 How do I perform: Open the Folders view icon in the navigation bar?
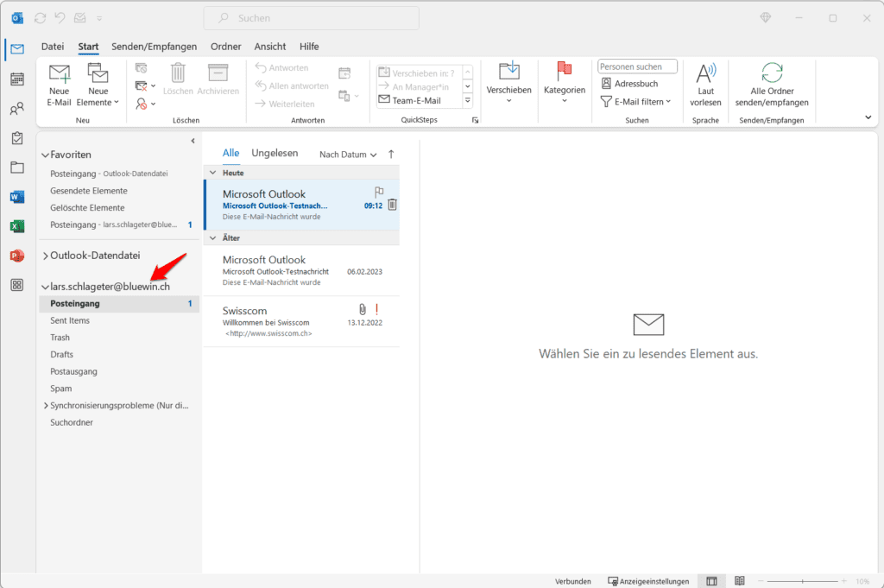point(17,167)
